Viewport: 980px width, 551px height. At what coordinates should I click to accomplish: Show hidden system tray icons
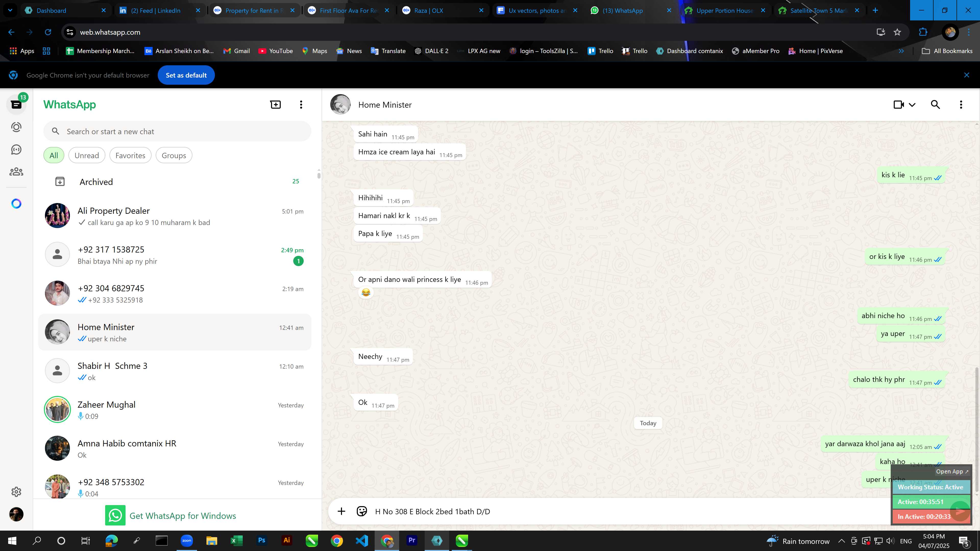pos(841,541)
